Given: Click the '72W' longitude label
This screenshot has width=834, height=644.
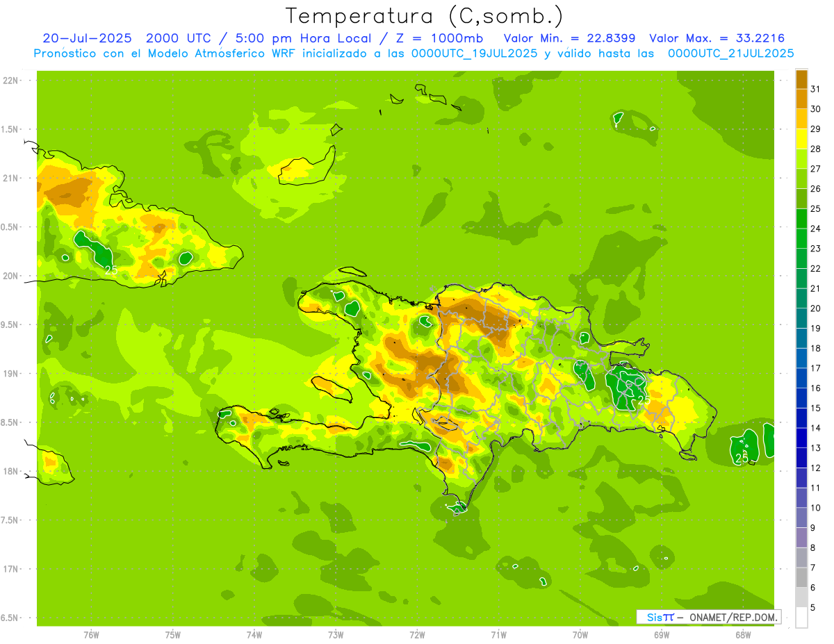Looking at the screenshot, I should coord(417,635).
